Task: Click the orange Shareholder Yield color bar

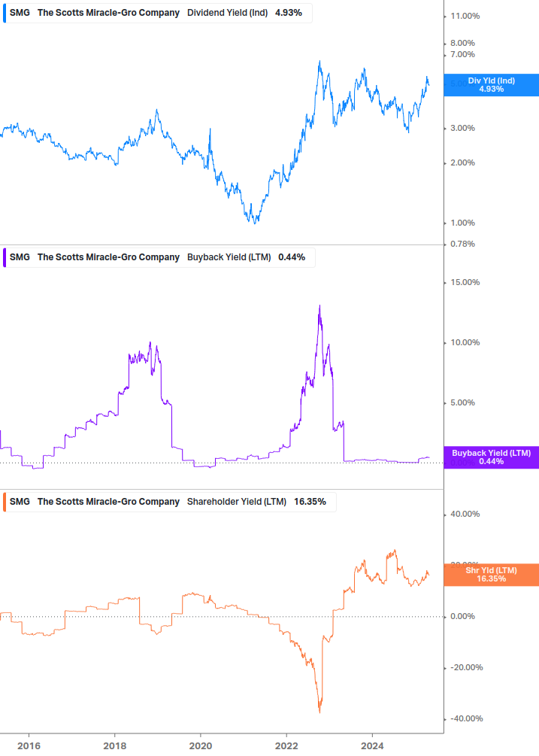Action: [x=5, y=502]
